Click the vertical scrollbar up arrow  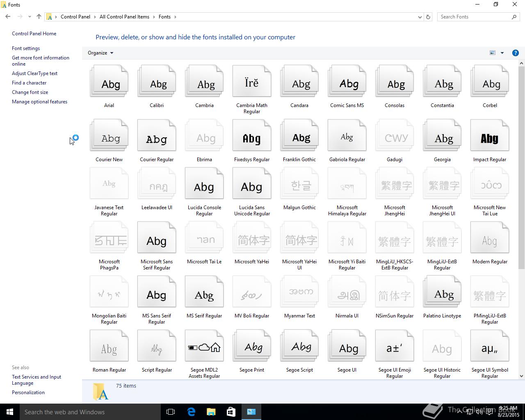tap(522, 63)
